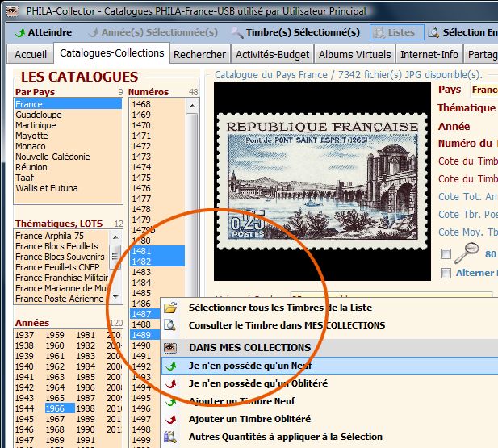Image resolution: width=498 pixels, height=448 pixels.
Task: Open the Rechercher tab
Action: 199,55
